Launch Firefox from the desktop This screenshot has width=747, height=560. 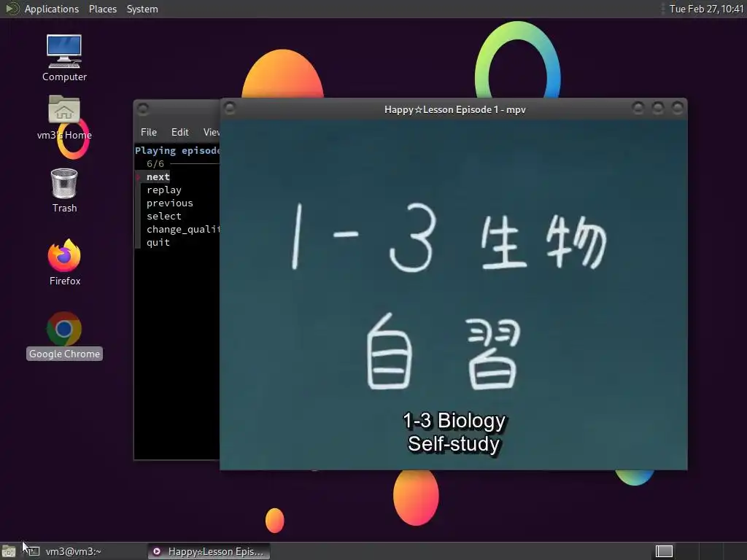pos(64,262)
